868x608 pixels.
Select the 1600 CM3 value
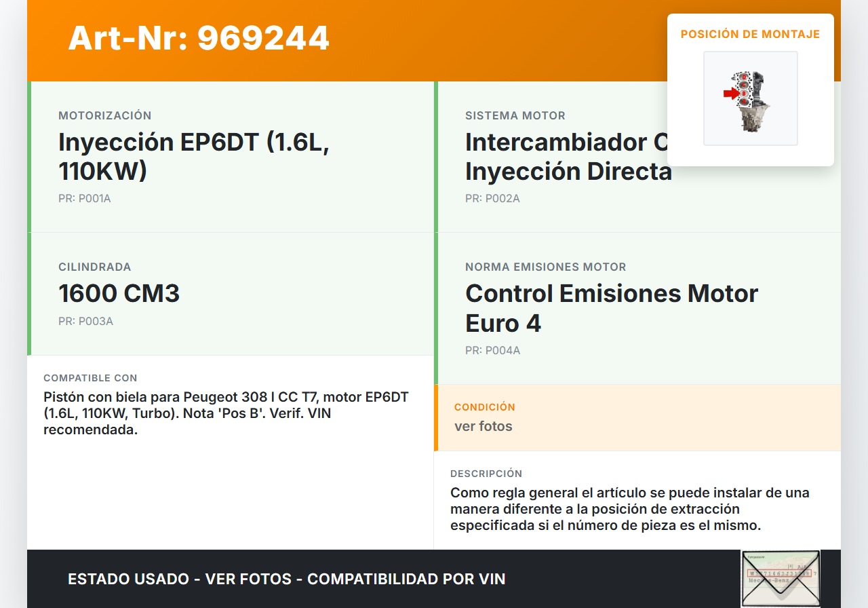(x=119, y=294)
